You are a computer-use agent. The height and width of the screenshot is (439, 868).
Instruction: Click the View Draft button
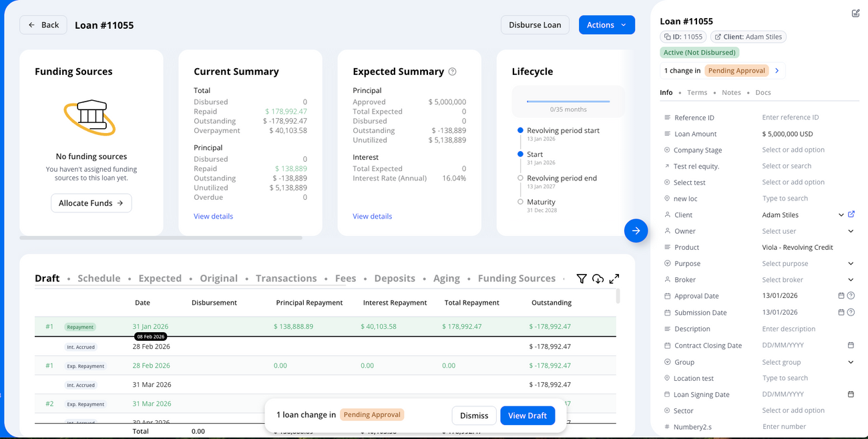527,415
